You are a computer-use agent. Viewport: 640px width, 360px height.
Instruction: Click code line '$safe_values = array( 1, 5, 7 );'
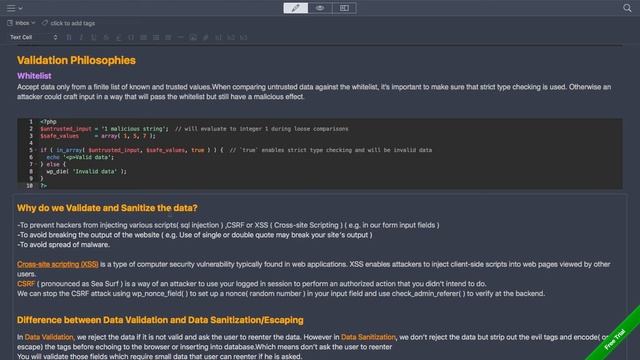click(x=98, y=136)
